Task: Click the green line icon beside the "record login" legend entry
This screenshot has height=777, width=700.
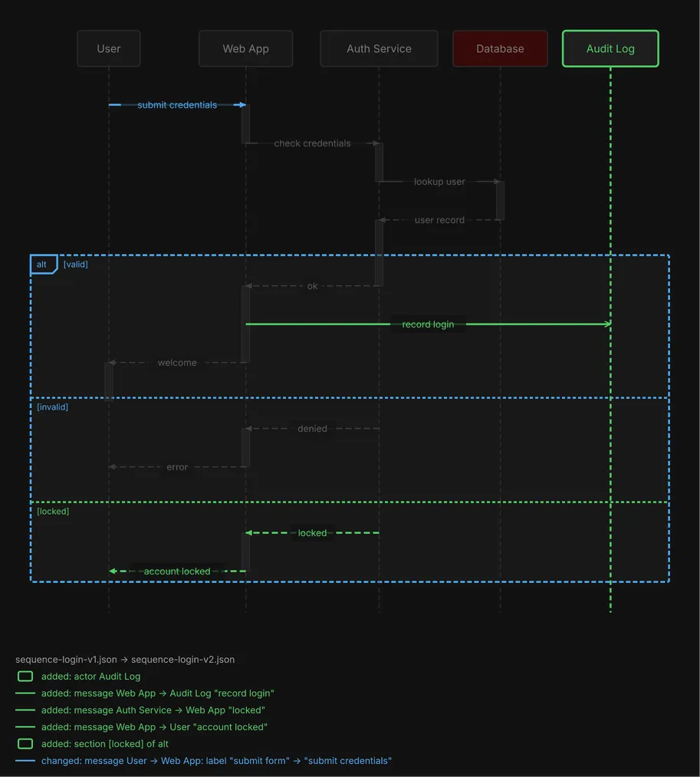Action: point(25,693)
